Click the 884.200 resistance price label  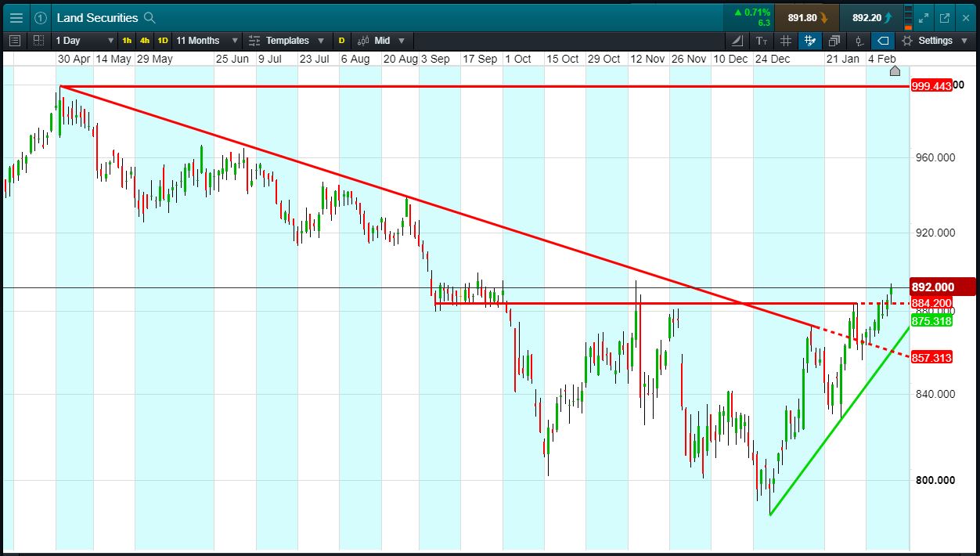click(931, 303)
